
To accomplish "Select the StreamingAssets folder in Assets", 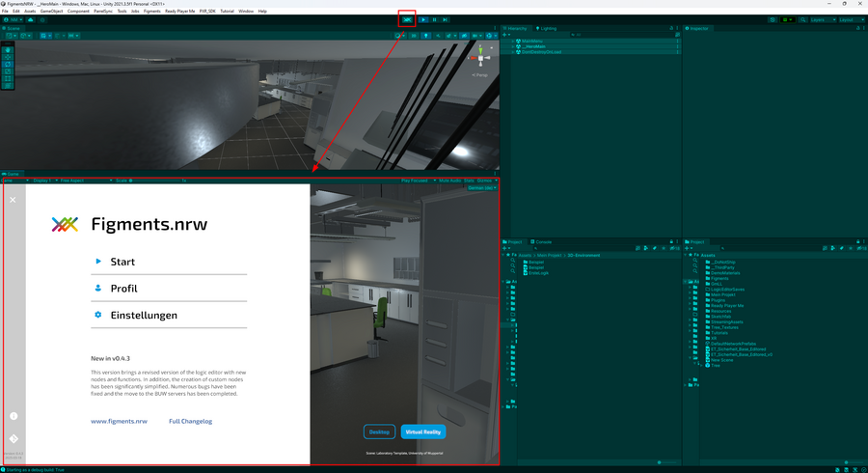I will pos(723,321).
